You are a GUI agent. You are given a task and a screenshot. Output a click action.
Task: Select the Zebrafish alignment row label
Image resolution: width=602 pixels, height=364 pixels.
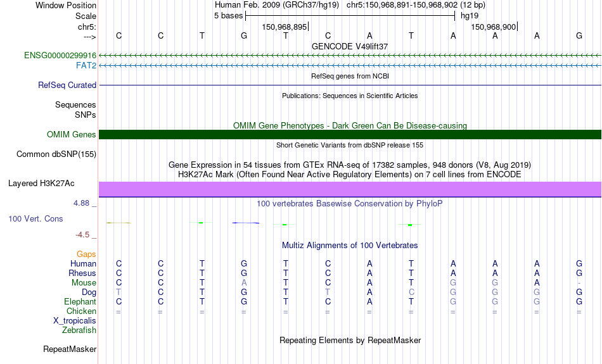coord(79,330)
